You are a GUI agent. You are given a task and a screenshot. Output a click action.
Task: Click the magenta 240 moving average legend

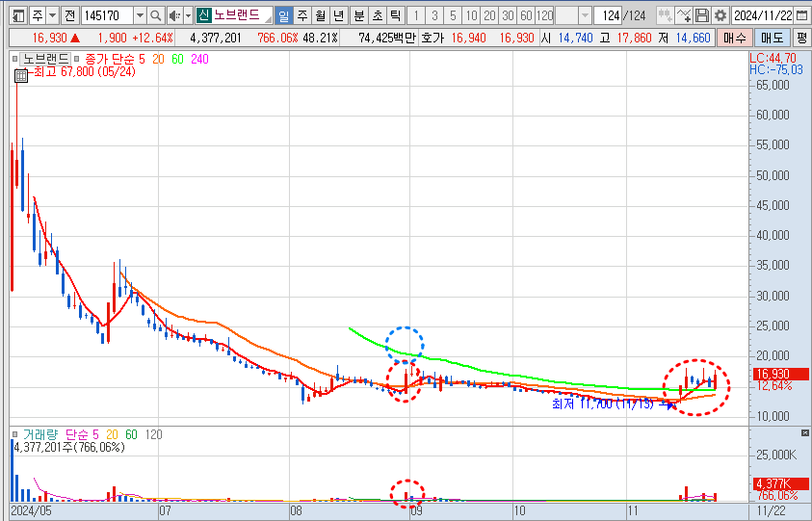point(200,59)
